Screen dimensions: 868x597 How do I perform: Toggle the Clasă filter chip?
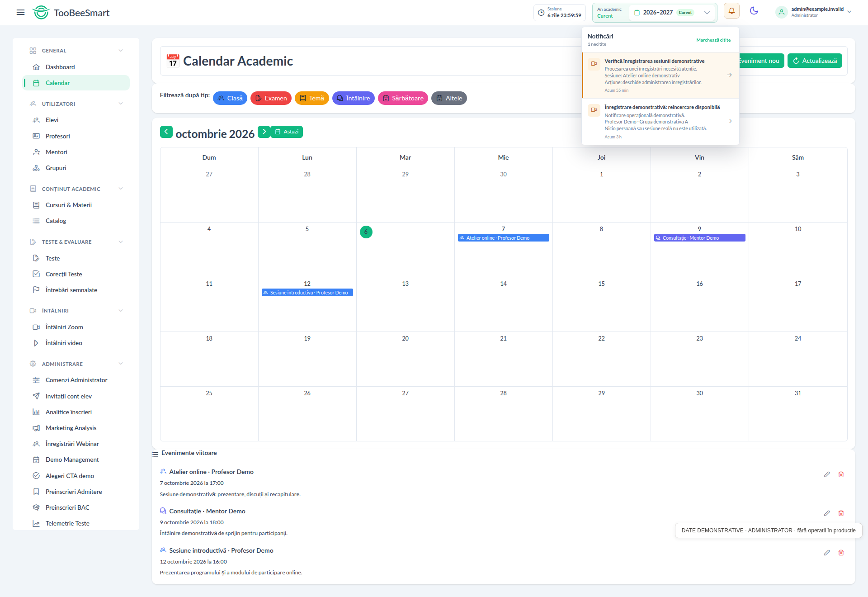pyautogui.click(x=230, y=98)
